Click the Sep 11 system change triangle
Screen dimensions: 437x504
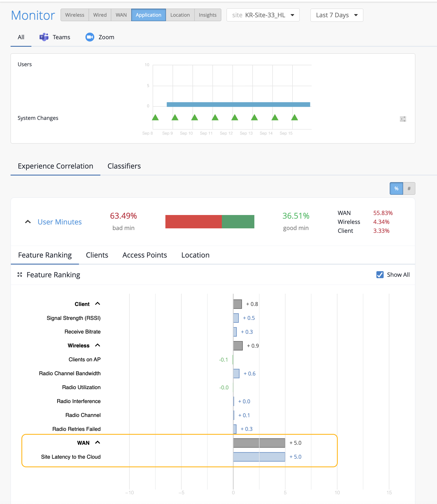[x=215, y=118]
